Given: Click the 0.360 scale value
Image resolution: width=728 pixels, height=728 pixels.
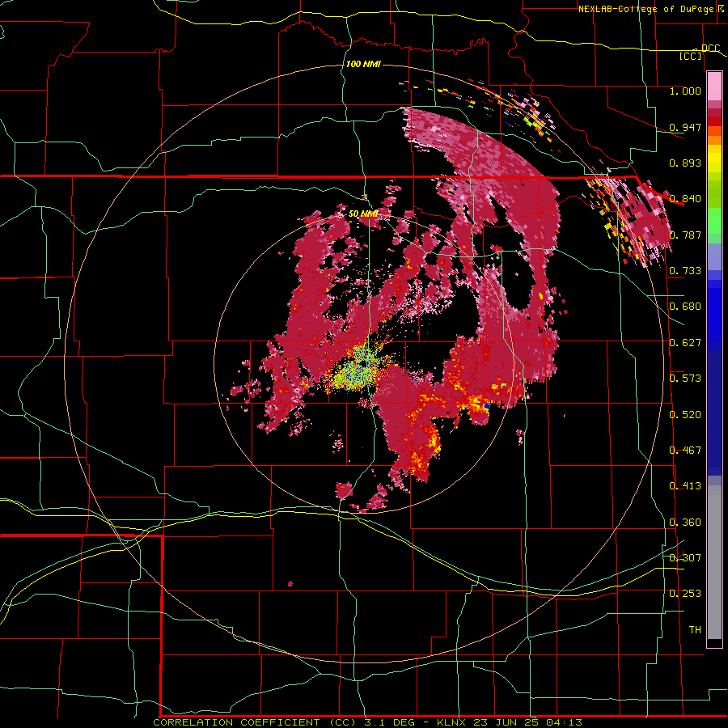Looking at the screenshot, I should point(685,522).
